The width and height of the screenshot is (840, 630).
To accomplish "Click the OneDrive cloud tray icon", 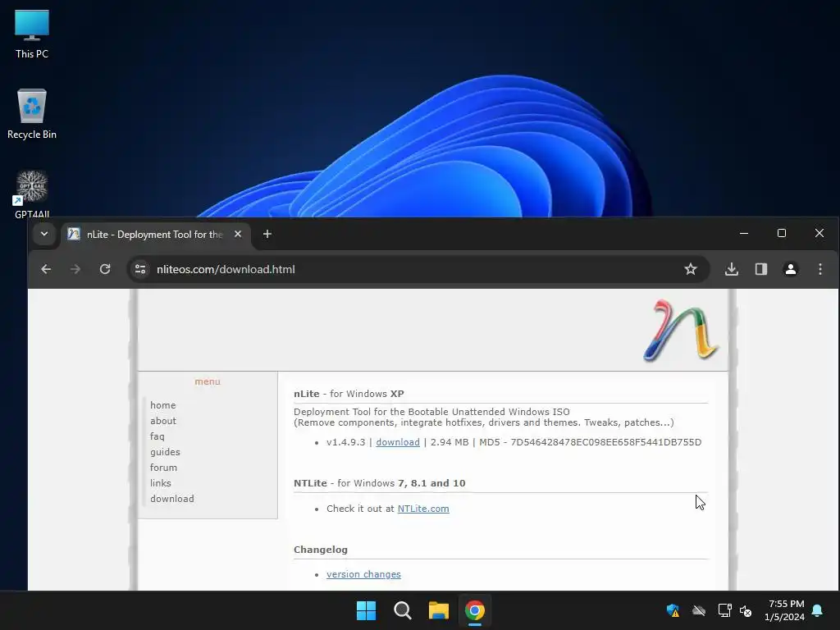I will [699, 610].
